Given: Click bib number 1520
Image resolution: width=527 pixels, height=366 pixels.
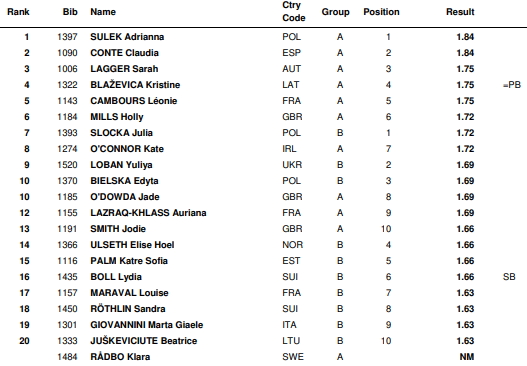Looking at the screenshot, I should click(67, 165).
